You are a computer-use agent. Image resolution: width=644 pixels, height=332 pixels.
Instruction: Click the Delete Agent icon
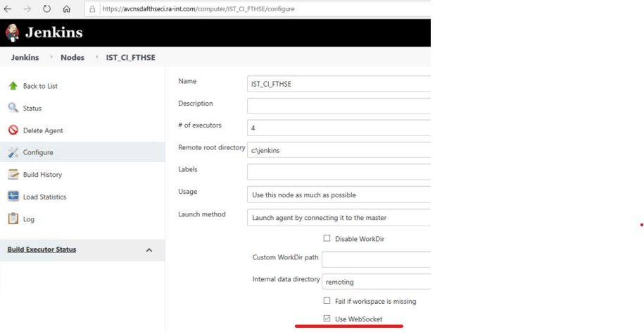pyautogui.click(x=13, y=130)
